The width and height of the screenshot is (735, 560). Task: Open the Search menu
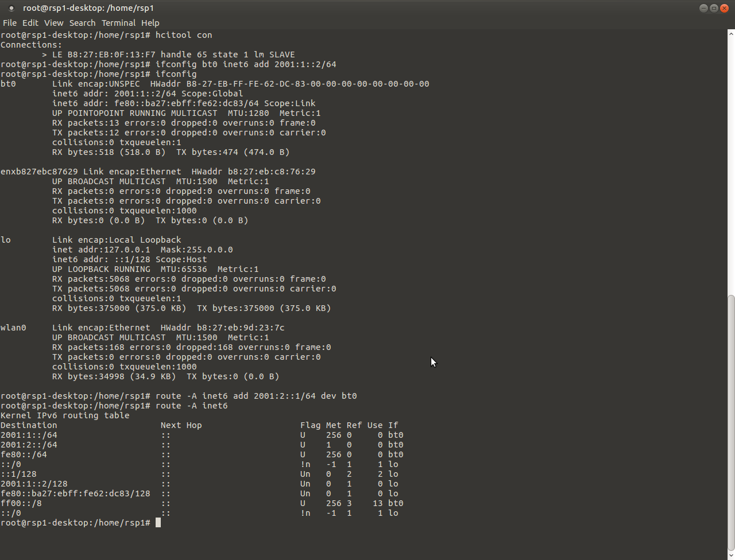pyautogui.click(x=82, y=23)
